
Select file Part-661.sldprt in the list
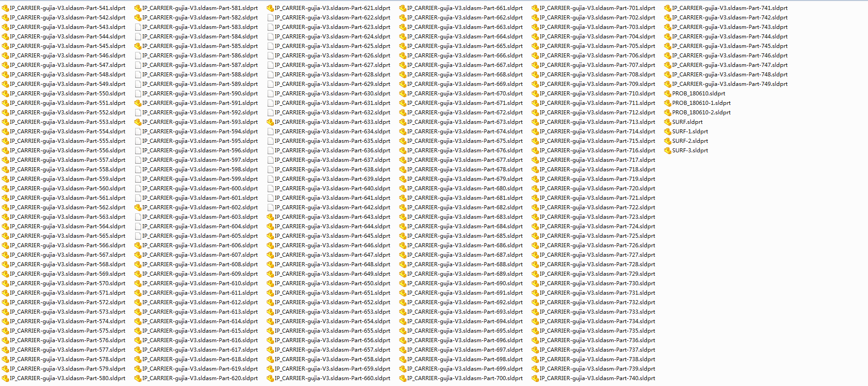(x=465, y=8)
